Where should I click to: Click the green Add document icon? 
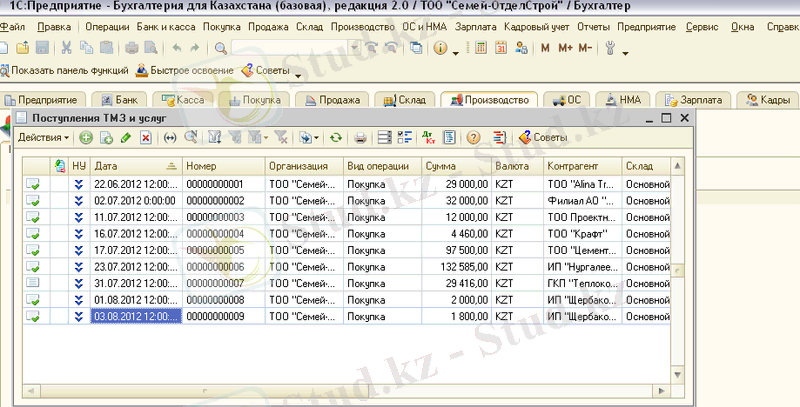click(86, 137)
